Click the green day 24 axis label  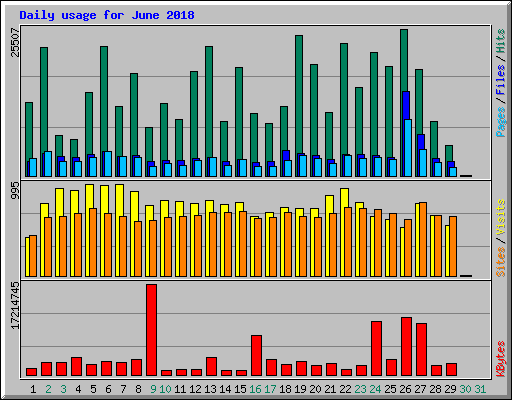point(375,389)
